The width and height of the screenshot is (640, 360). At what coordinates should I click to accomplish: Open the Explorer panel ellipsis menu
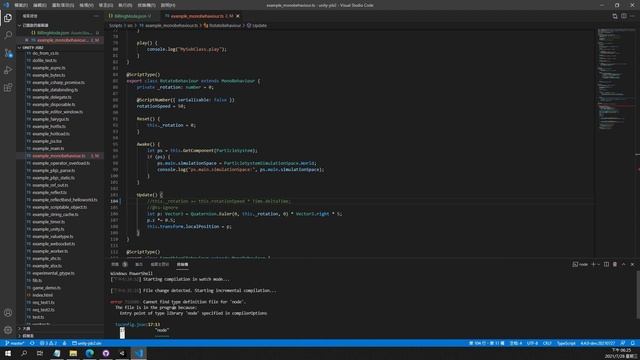(x=96, y=16)
